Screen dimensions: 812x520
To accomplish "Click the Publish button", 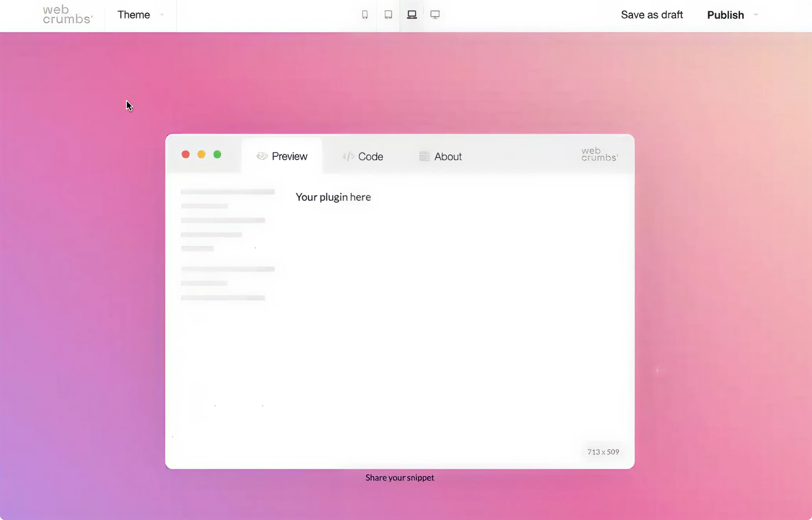I will (725, 14).
